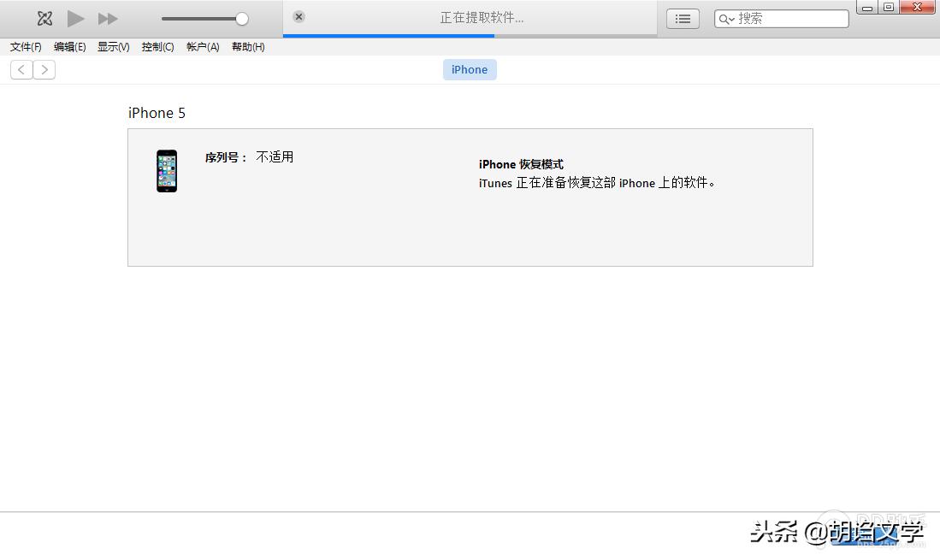Cancel software extraction with the X icon

click(x=299, y=17)
